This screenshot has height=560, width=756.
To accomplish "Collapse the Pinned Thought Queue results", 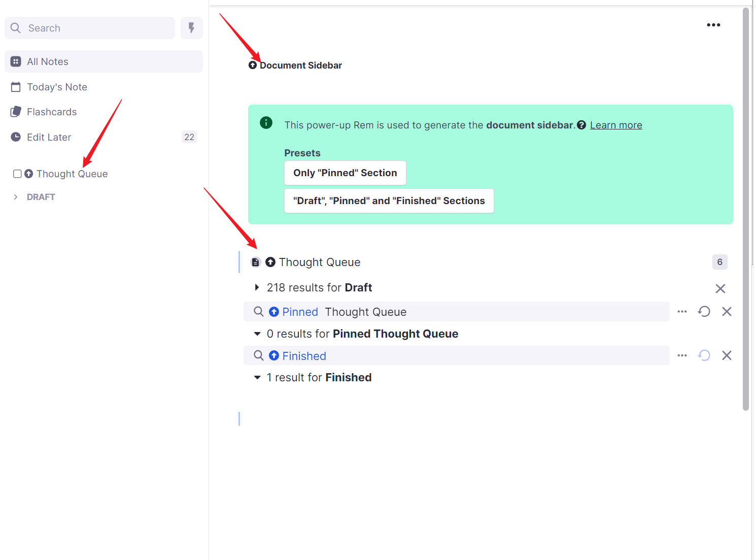I will [x=257, y=334].
